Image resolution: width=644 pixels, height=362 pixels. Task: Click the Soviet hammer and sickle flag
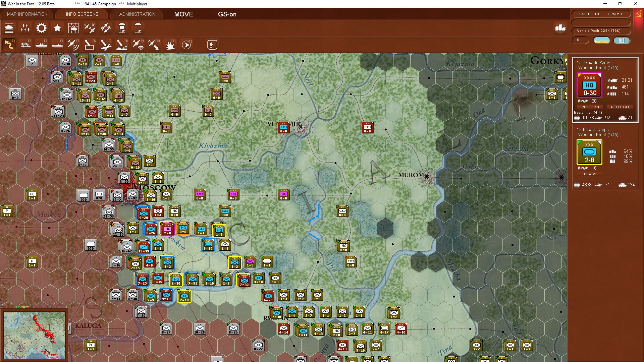coord(638,15)
